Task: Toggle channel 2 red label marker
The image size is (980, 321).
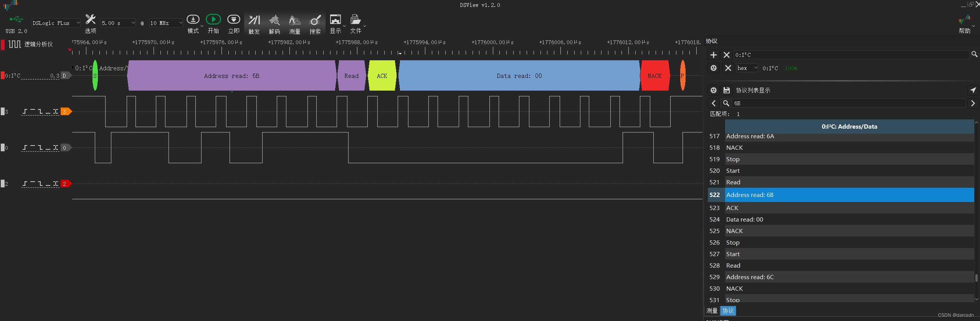Action: [x=66, y=184]
